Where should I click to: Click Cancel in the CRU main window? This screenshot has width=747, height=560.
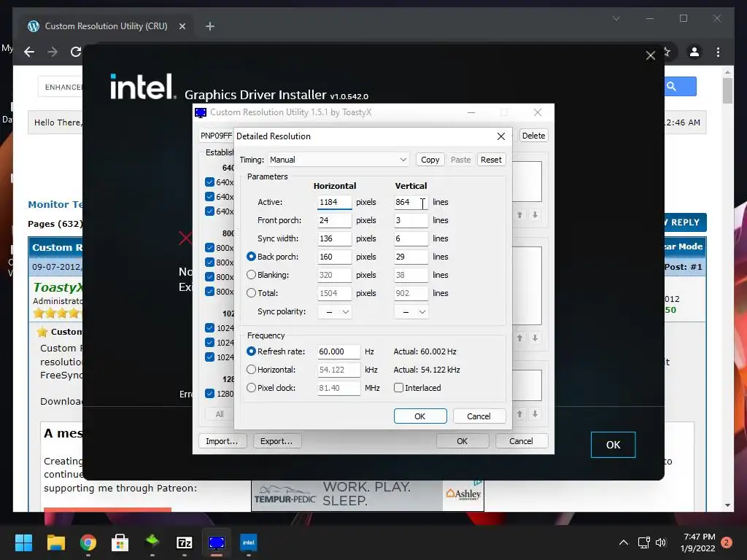point(521,441)
